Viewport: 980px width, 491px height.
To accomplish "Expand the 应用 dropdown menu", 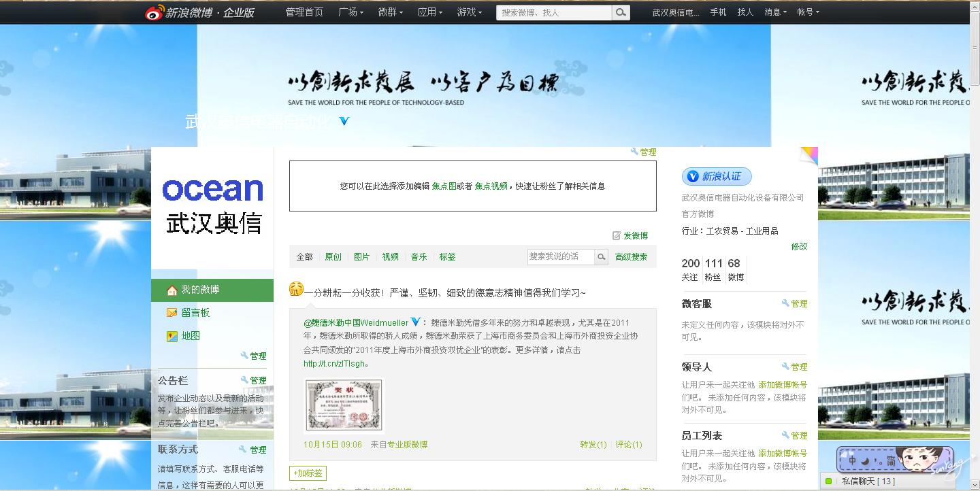I will 429,12.
